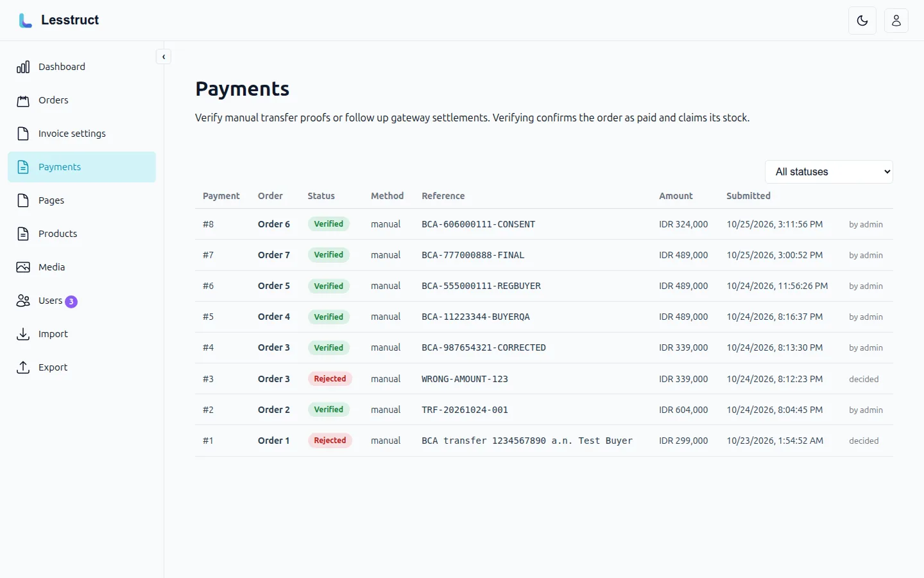Click the Verified badge for payment #8

(x=329, y=224)
